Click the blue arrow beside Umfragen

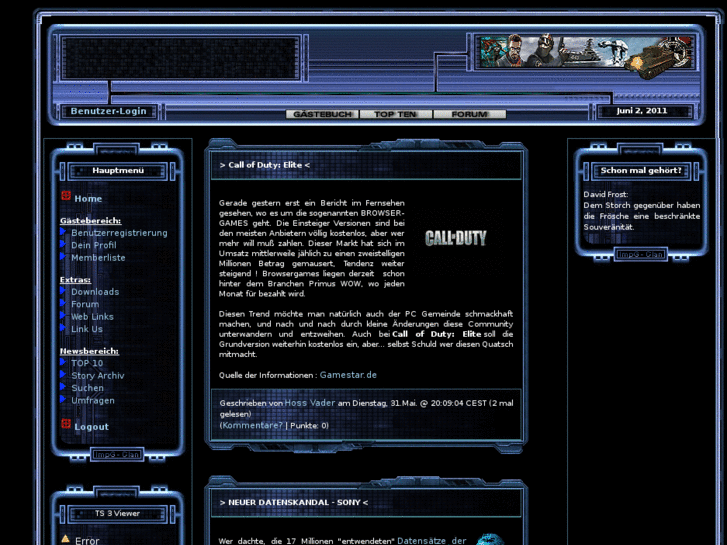63,399
